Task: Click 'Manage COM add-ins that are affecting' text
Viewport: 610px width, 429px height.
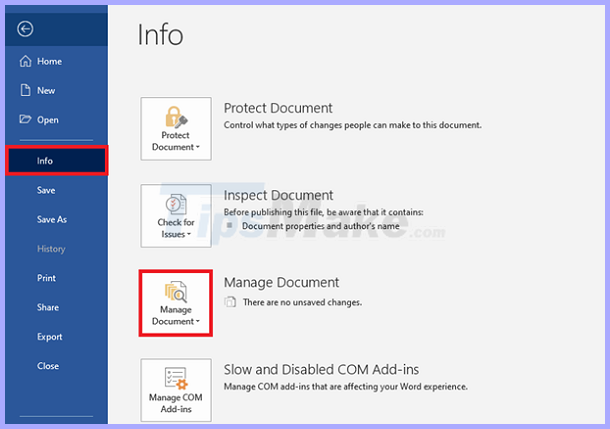Action: click(345, 387)
